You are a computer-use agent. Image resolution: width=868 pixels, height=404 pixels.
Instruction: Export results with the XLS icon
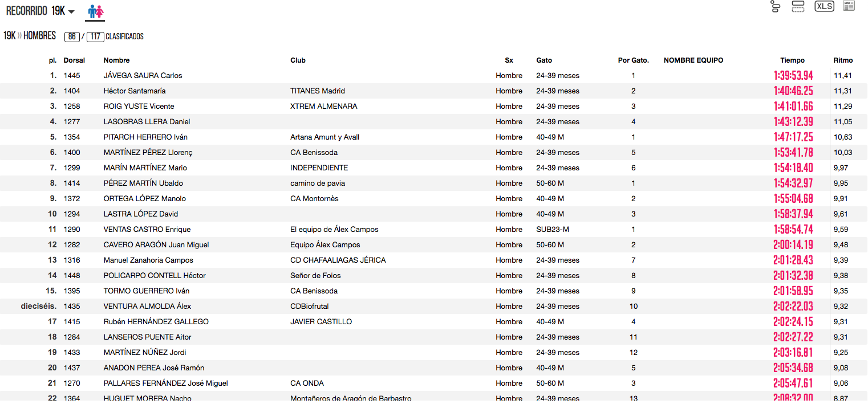click(824, 6)
